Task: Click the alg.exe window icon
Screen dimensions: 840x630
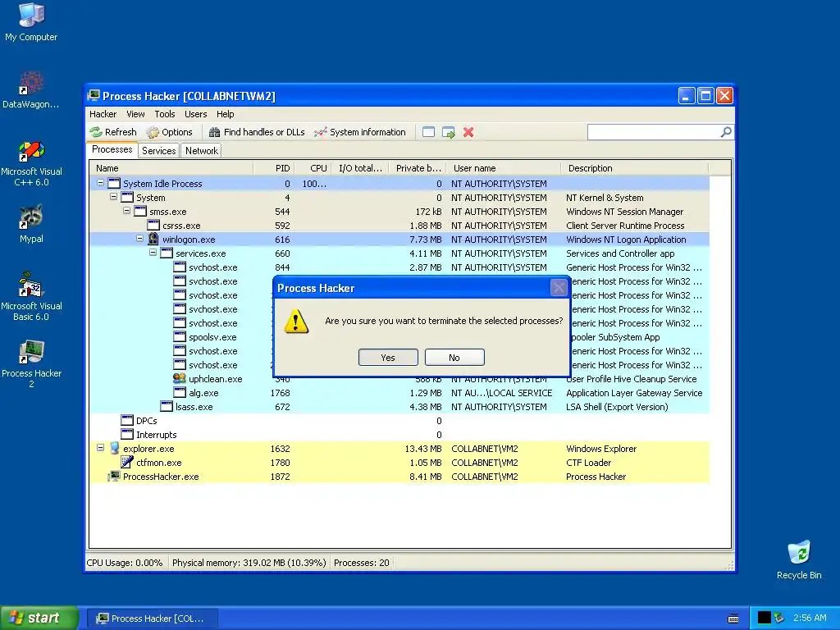Action: [x=180, y=392]
